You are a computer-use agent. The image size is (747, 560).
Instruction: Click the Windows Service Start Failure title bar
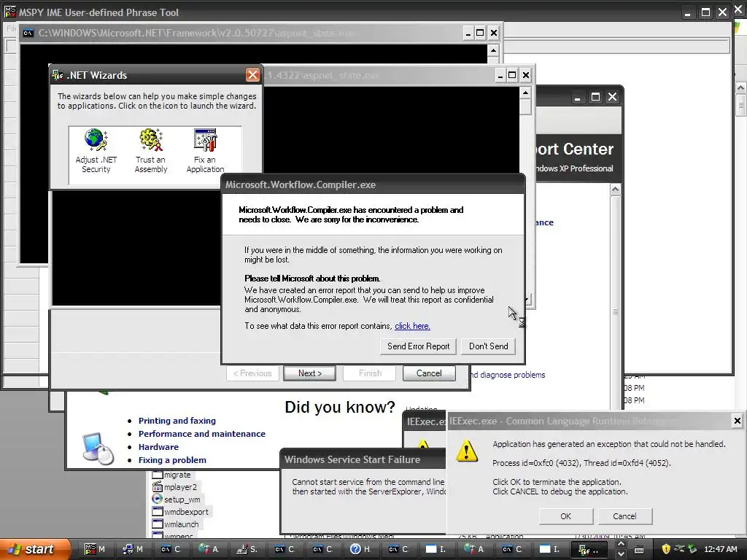pyautogui.click(x=363, y=459)
